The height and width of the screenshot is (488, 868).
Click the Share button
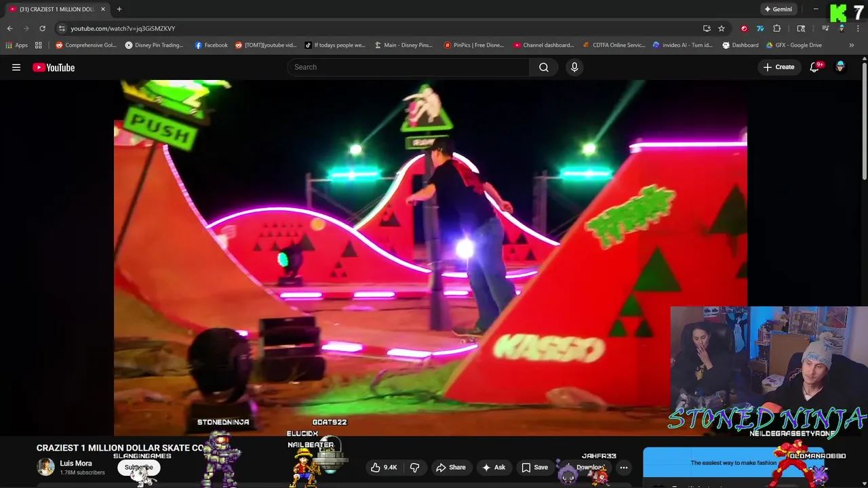(451, 467)
